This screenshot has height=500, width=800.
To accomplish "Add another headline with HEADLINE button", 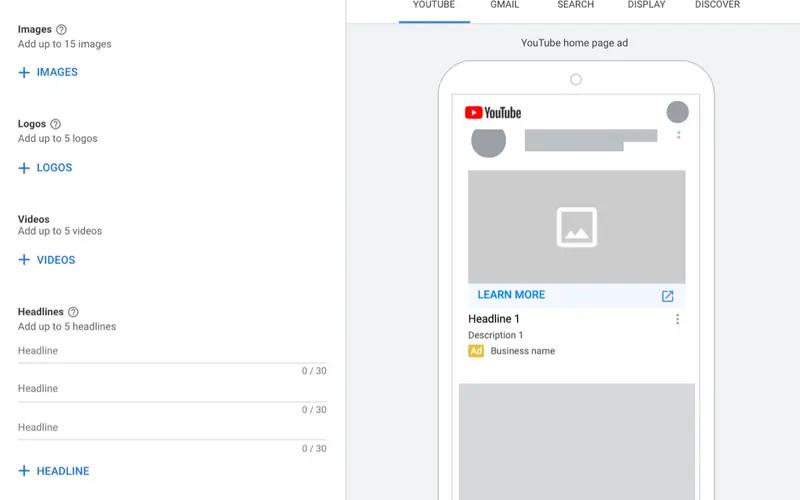I will click(54, 471).
